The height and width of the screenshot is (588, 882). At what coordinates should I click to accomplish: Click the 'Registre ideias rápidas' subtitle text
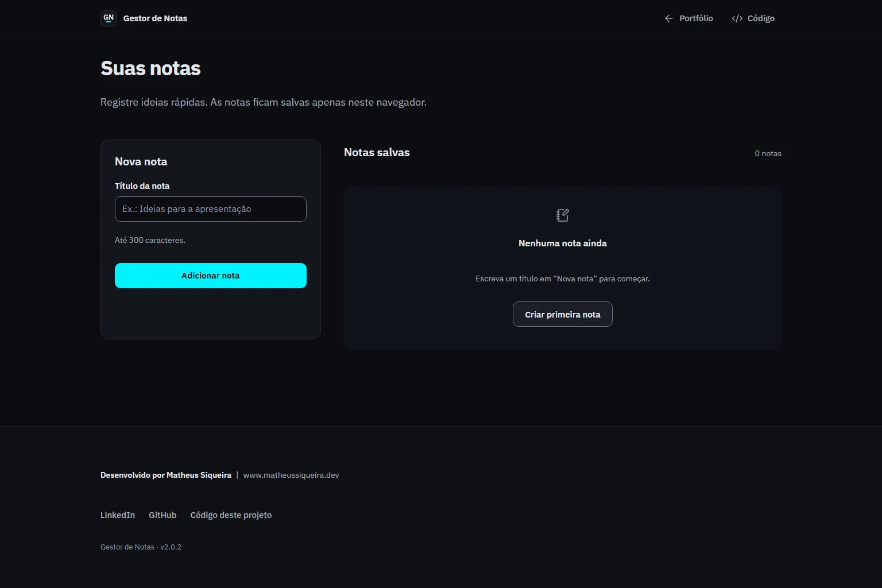tap(264, 102)
